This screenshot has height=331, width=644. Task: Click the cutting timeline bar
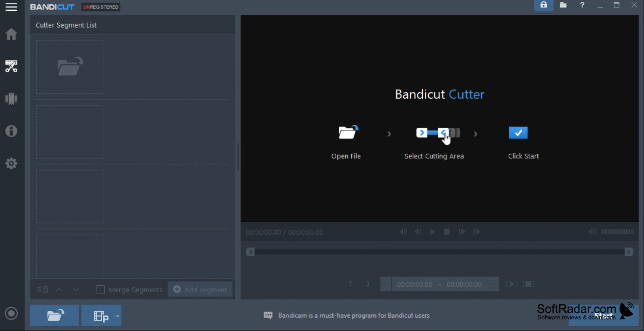click(440, 252)
